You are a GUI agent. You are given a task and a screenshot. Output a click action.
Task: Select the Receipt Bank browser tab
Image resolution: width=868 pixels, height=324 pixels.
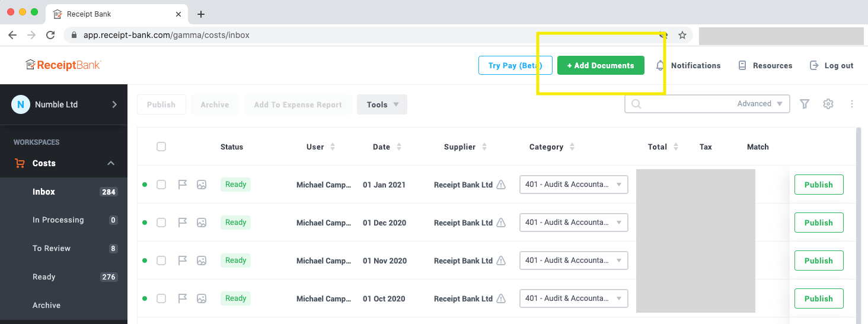click(117, 14)
